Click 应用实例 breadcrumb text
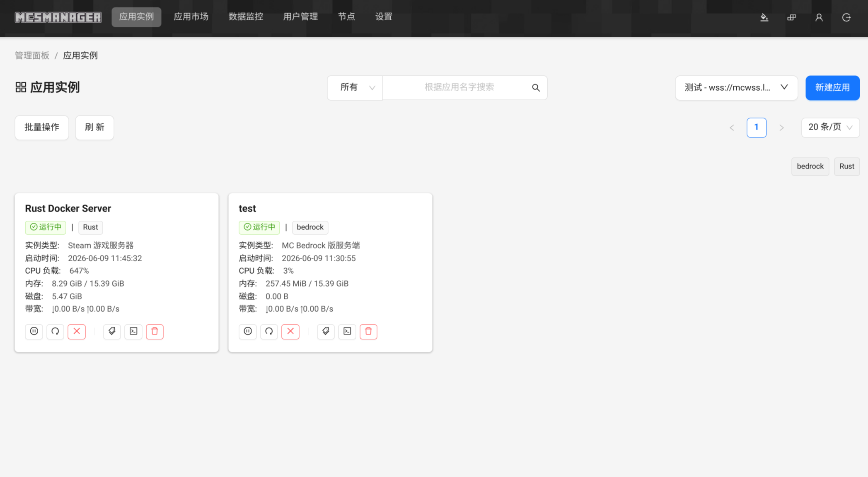Image resolution: width=868 pixels, height=477 pixels. pyautogui.click(x=80, y=55)
